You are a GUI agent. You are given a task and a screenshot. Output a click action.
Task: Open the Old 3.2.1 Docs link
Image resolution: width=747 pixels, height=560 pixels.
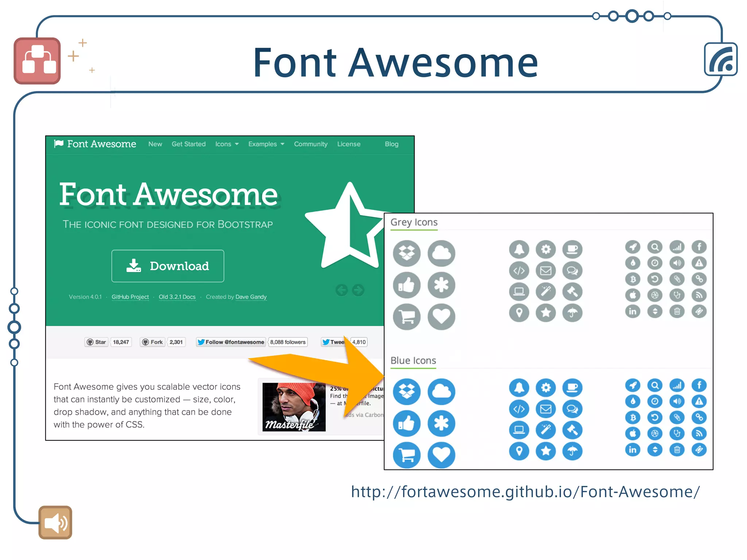click(x=177, y=297)
